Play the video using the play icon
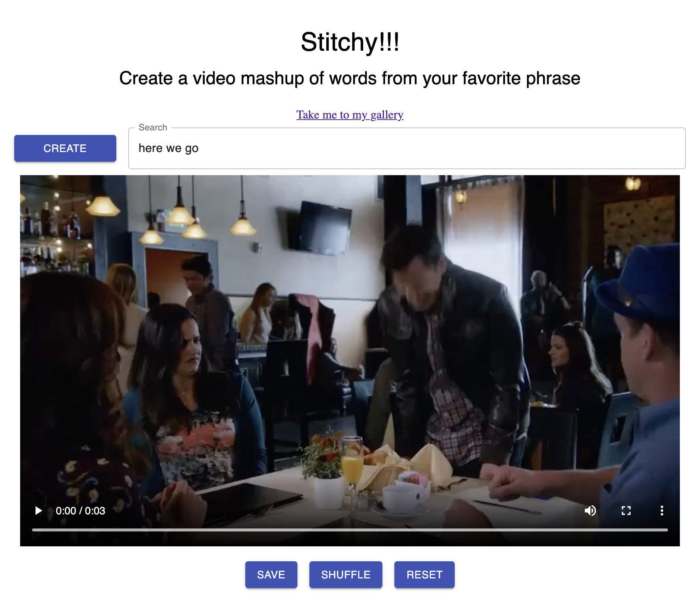 38,511
